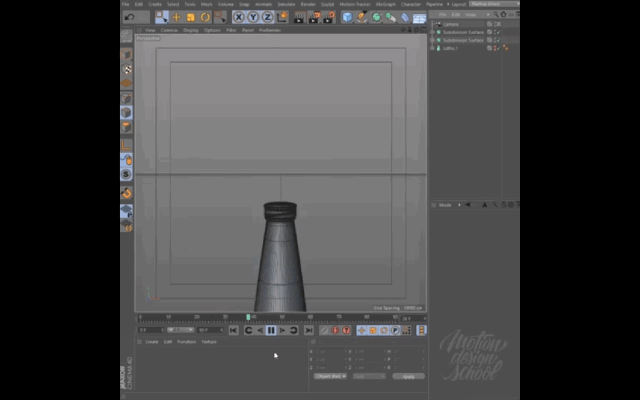640x400 pixels.
Task: Open the Texture menu in the material manager
Action: coord(208,341)
